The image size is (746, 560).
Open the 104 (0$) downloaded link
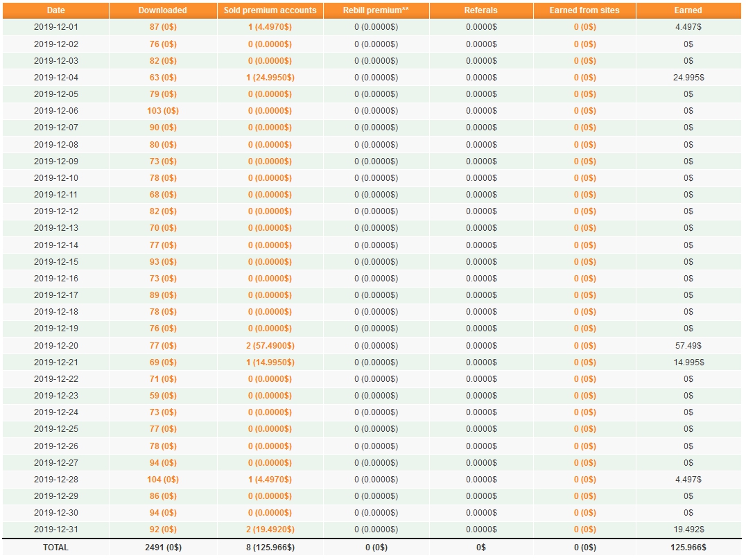(x=163, y=480)
